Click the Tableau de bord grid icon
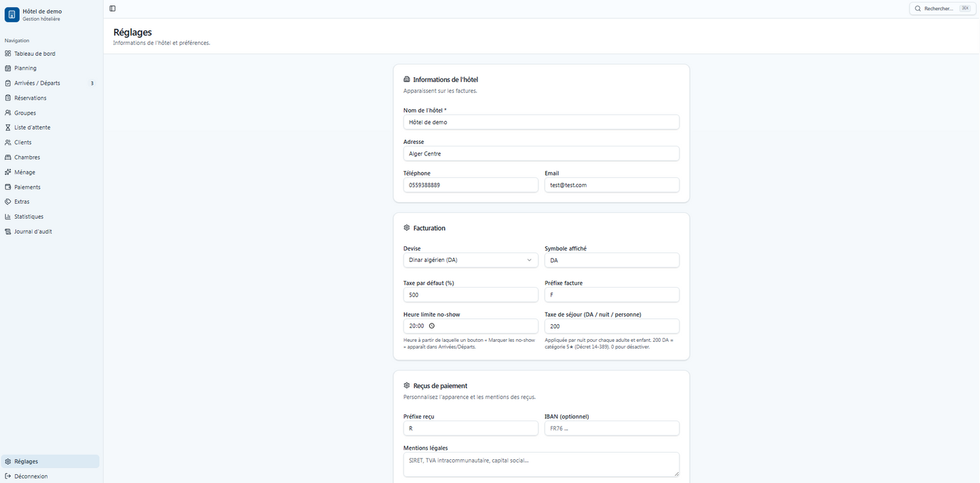980x483 pixels. pos(8,54)
